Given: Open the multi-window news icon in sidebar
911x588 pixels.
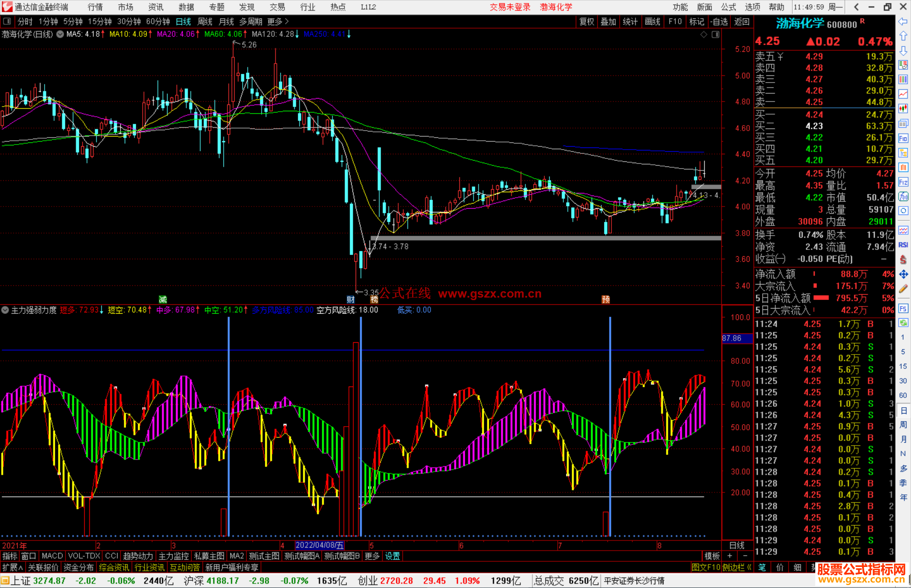Looking at the screenshot, I should tap(903, 124).
